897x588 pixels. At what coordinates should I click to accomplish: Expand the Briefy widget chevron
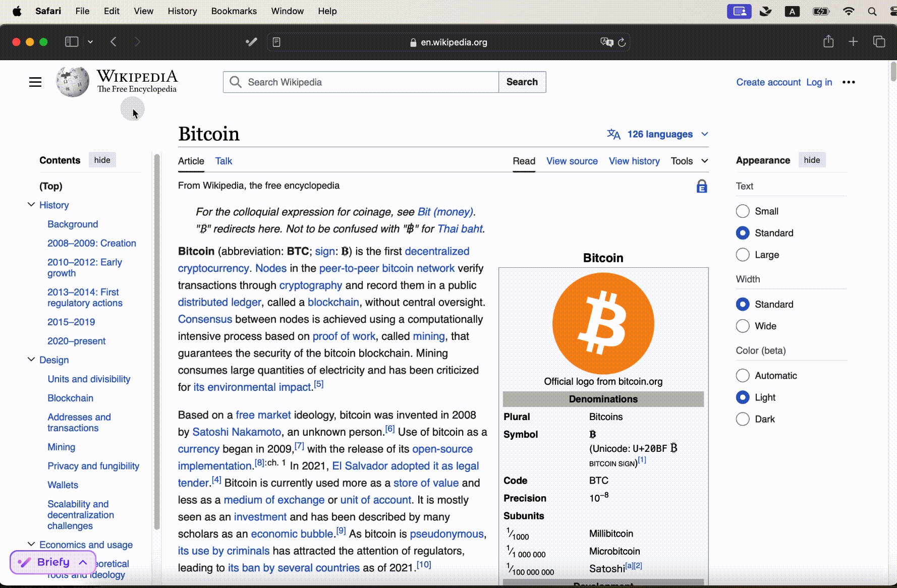[83, 562]
